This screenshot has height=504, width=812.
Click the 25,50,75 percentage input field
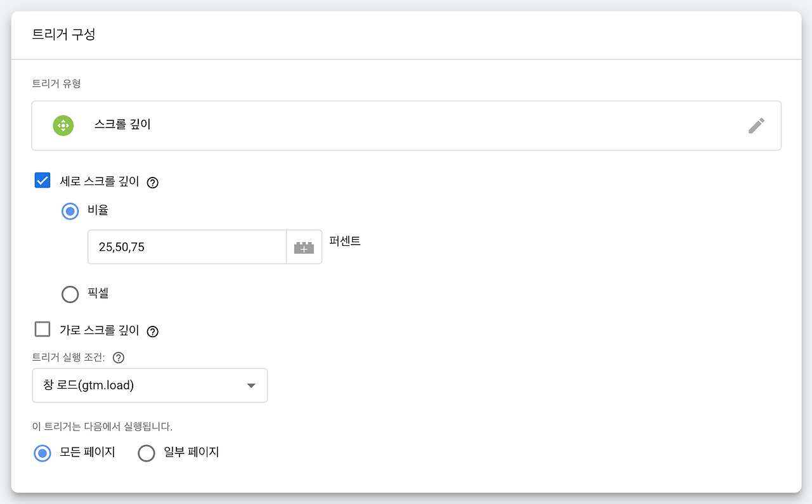pos(187,247)
